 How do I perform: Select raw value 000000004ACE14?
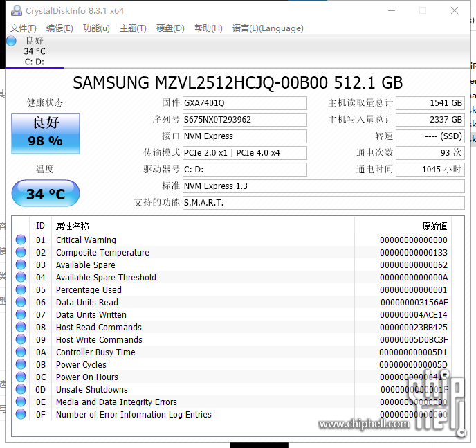tap(414, 314)
